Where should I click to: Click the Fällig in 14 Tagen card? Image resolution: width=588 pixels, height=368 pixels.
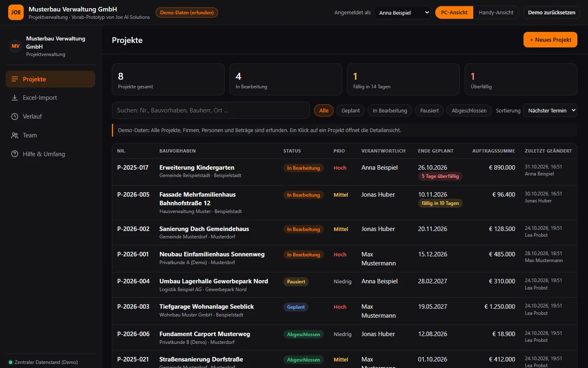403,79
